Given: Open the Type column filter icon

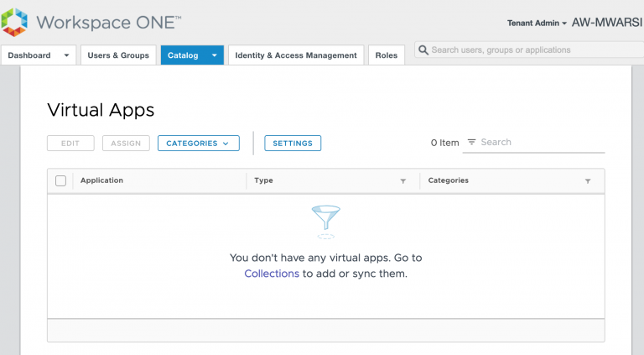Looking at the screenshot, I should click(402, 181).
